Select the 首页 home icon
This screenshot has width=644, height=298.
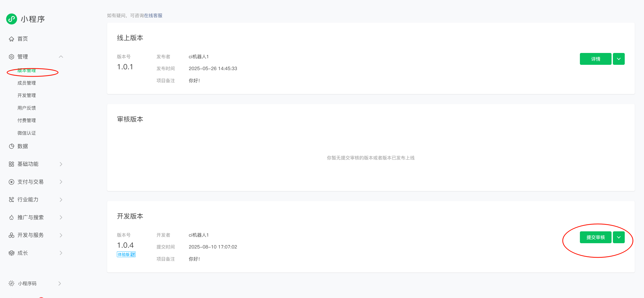coord(11,39)
